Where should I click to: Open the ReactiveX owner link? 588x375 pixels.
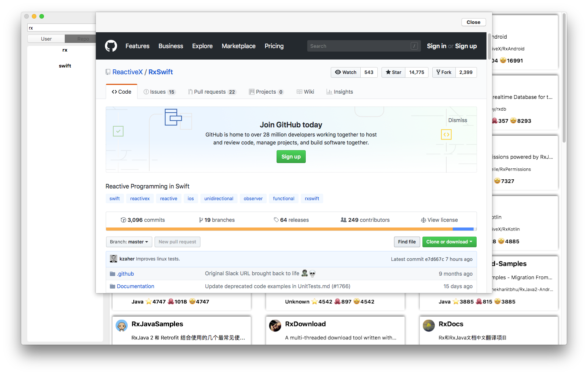click(128, 72)
